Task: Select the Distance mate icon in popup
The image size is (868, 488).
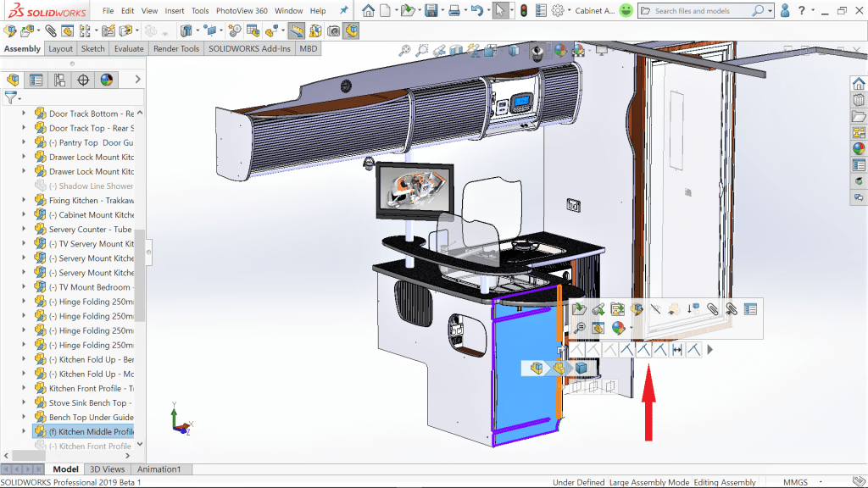Action: [676, 349]
